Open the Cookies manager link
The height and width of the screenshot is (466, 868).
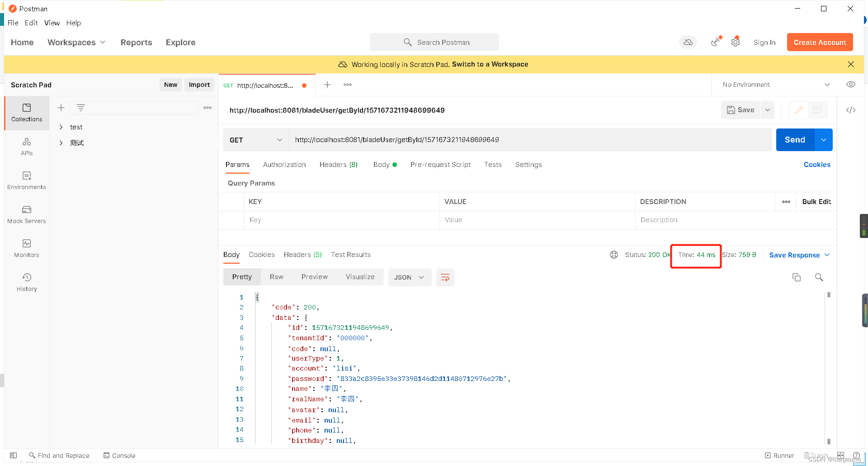[816, 165]
